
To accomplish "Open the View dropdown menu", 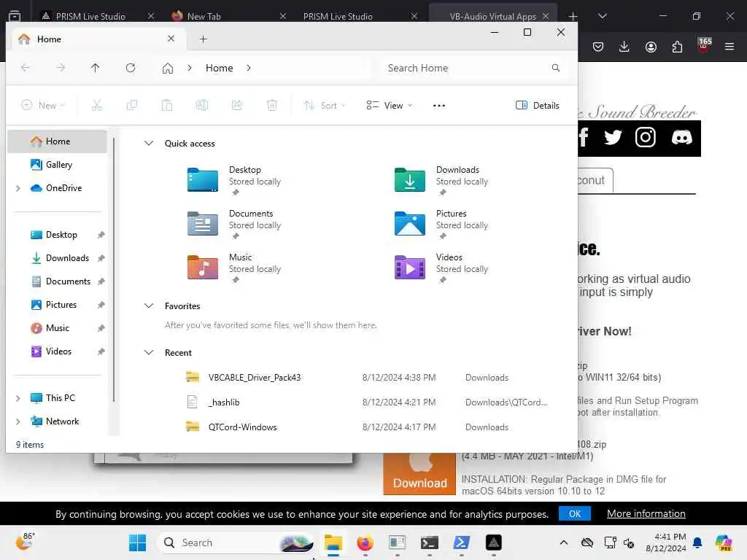I will (x=390, y=105).
